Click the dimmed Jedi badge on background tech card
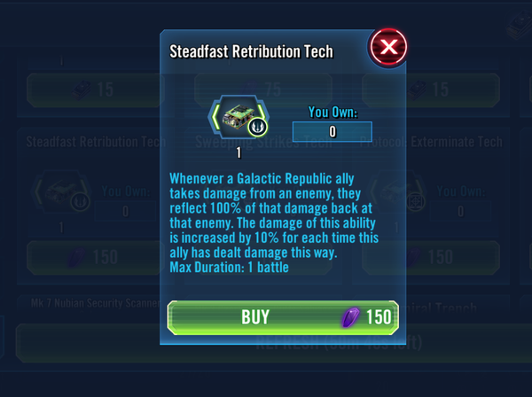This screenshot has height=397, width=532. click(80, 202)
